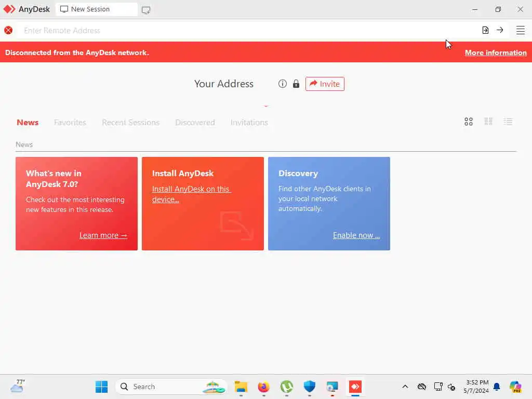The width and height of the screenshot is (532, 399).
Task: Open uTorrent from taskbar
Action: (287, 387)
